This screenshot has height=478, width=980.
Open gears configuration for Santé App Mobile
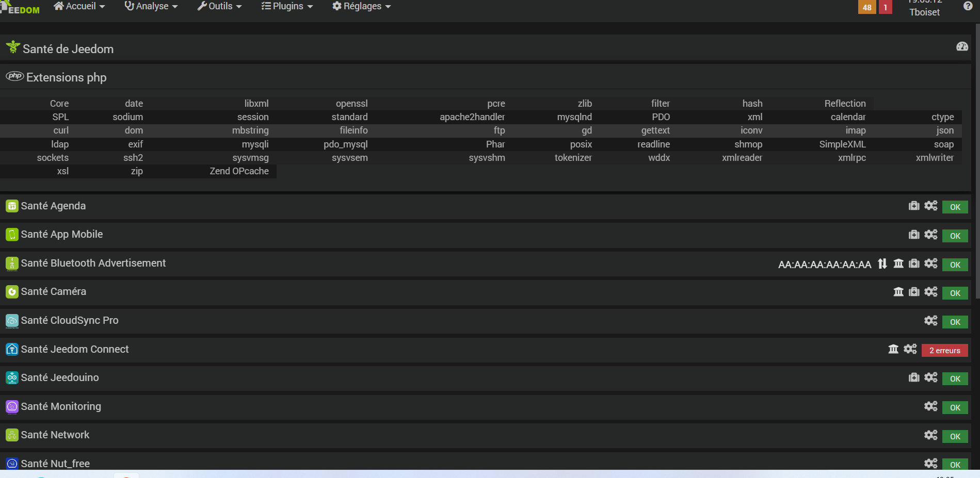930,235
